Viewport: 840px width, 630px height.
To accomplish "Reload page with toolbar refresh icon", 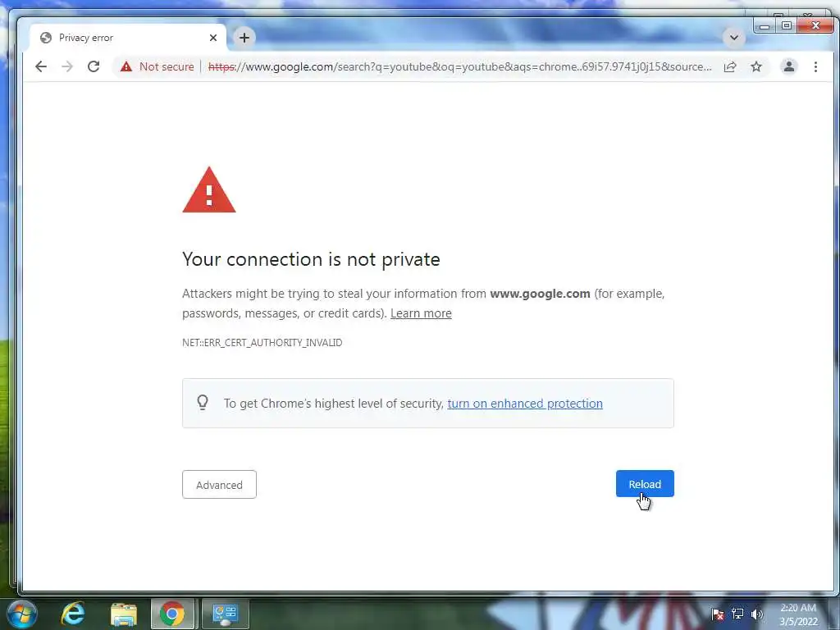I will pyautogui.click(x=94, y=66).
